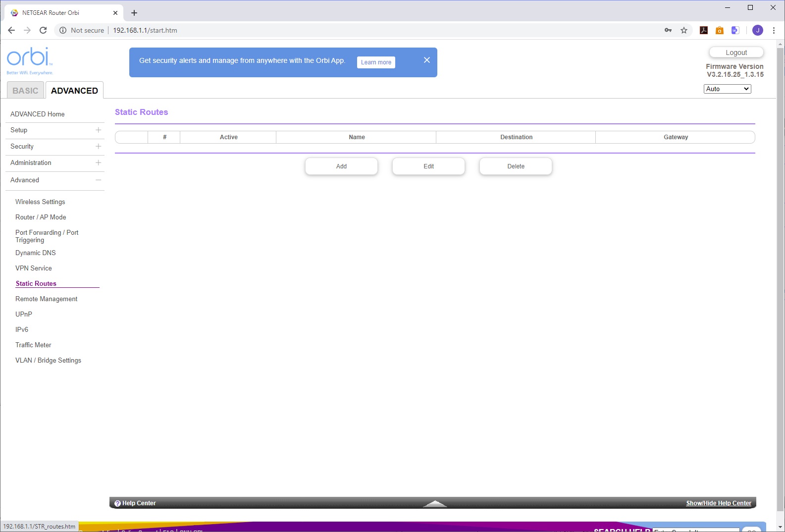Open ADVANCED Home in the sidebar

38,114
